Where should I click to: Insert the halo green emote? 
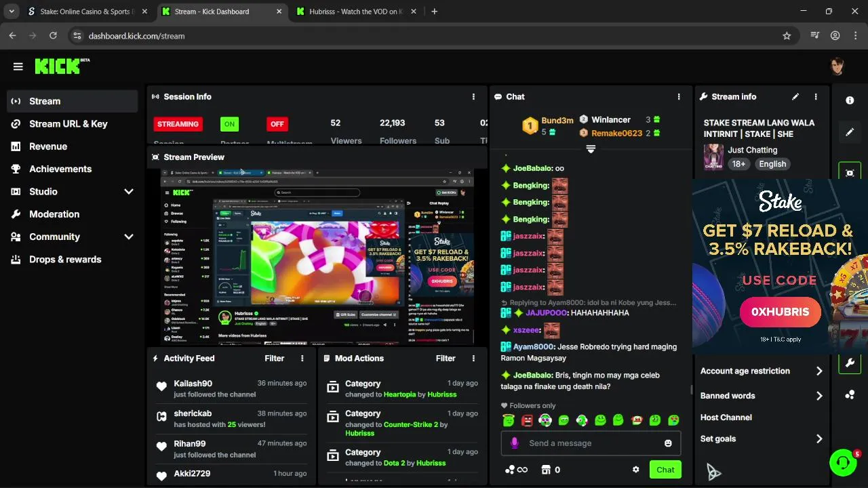[x=509, y=421]
